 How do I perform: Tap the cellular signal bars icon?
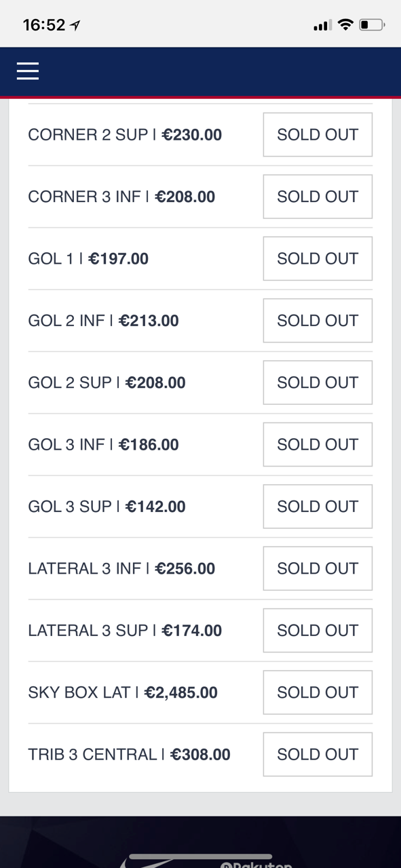(x=322, y=26)
